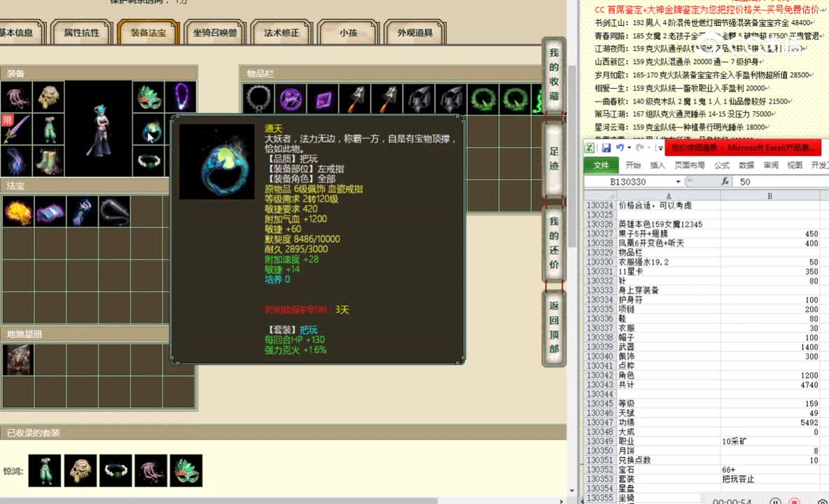Open the 法术修正 tab

coord(281,33)
